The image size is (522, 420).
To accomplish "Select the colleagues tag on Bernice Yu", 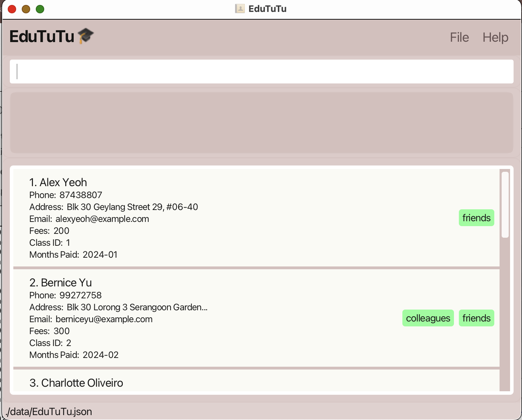I will [x=428, y=318].
